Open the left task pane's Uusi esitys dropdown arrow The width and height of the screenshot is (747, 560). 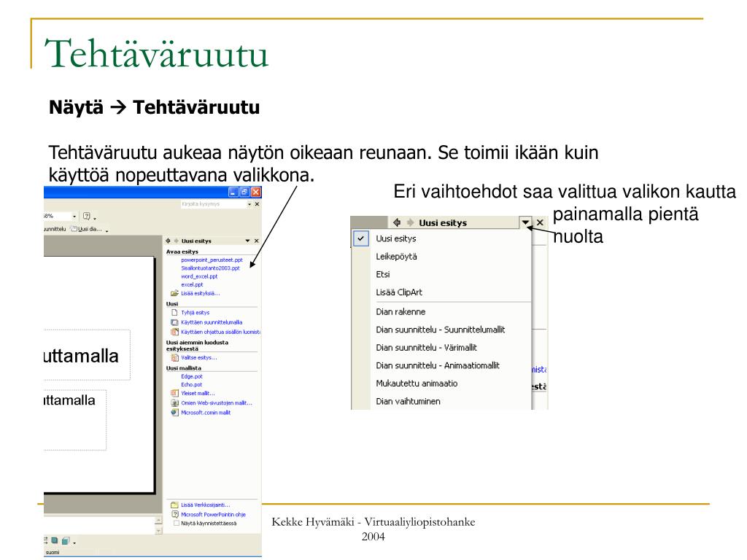[247, 241]
